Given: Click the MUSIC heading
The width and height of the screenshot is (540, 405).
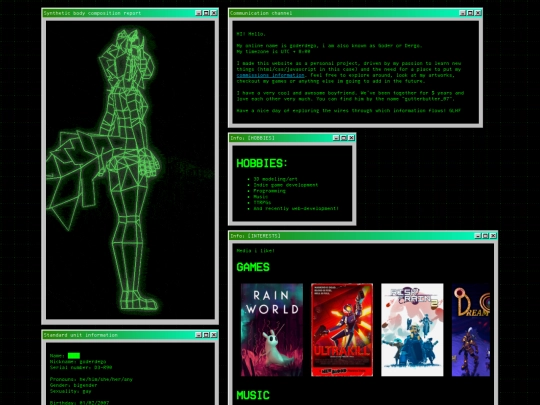Looking at the screenshot, I should pos(253,395).
